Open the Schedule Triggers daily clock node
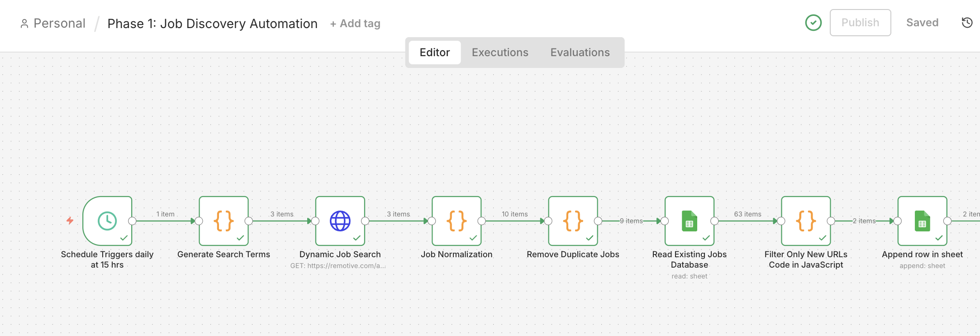Viewport: 980px width, 336px height. click(x=107, y=221)
